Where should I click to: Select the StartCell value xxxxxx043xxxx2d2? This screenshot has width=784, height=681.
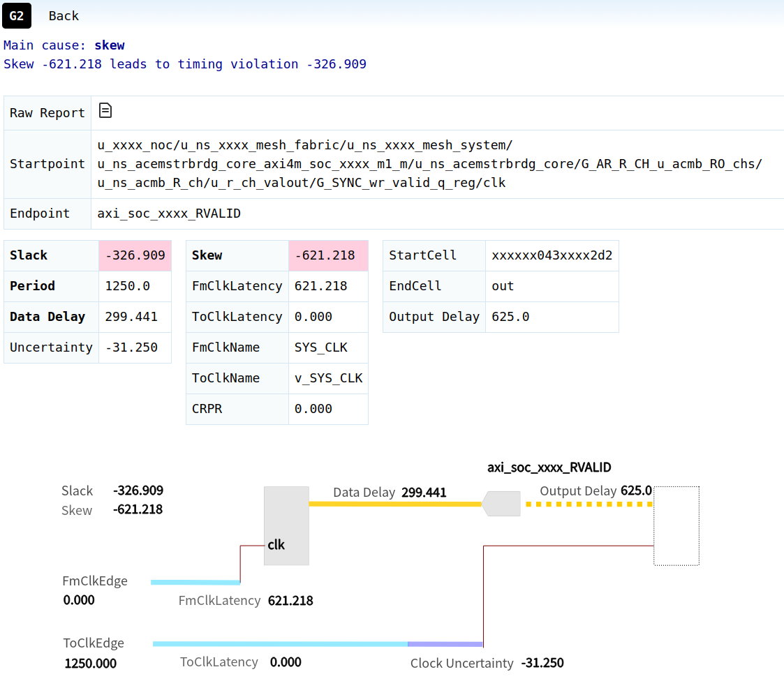pyautogui.click(x=552, y=255)
